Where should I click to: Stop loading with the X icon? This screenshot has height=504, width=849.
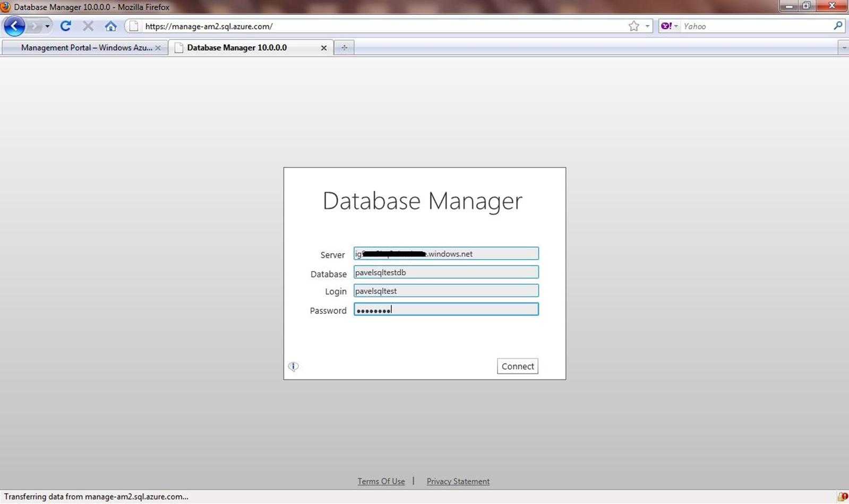point(88,26)
